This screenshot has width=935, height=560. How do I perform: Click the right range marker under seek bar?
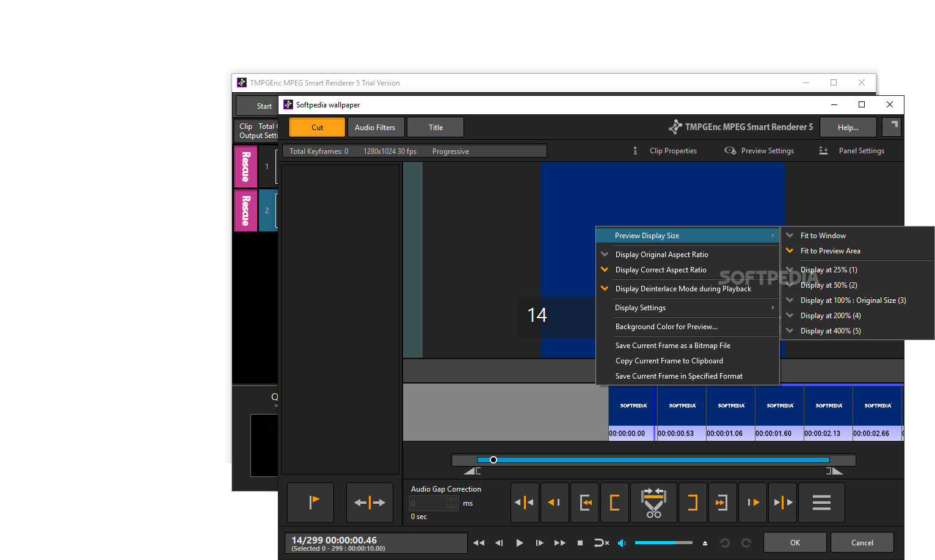coord(834,471)
